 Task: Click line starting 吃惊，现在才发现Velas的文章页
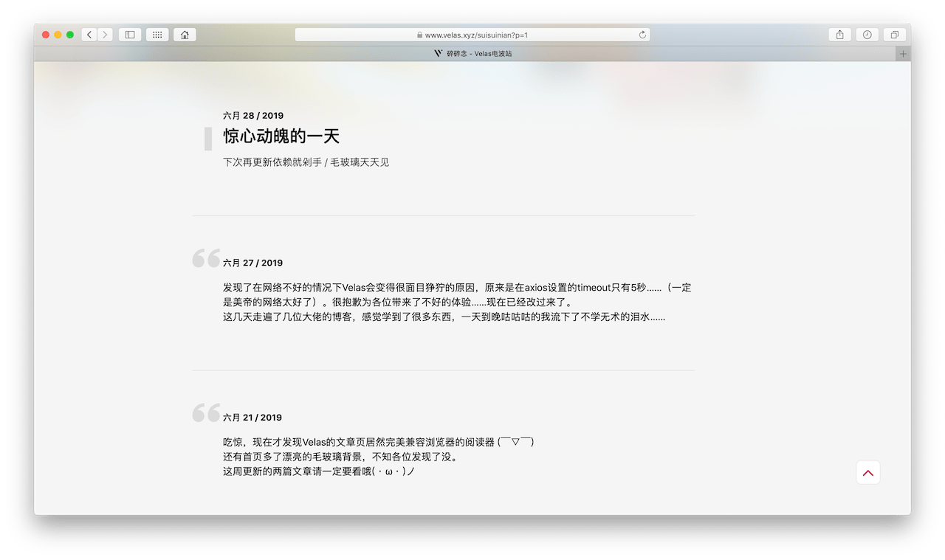(379, 443)
